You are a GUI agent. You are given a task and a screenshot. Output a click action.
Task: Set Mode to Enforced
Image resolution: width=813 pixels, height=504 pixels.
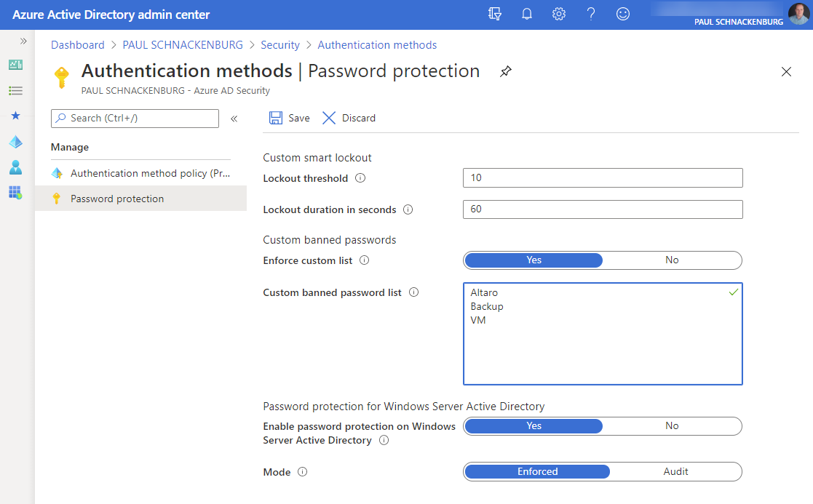pos(537,471)
